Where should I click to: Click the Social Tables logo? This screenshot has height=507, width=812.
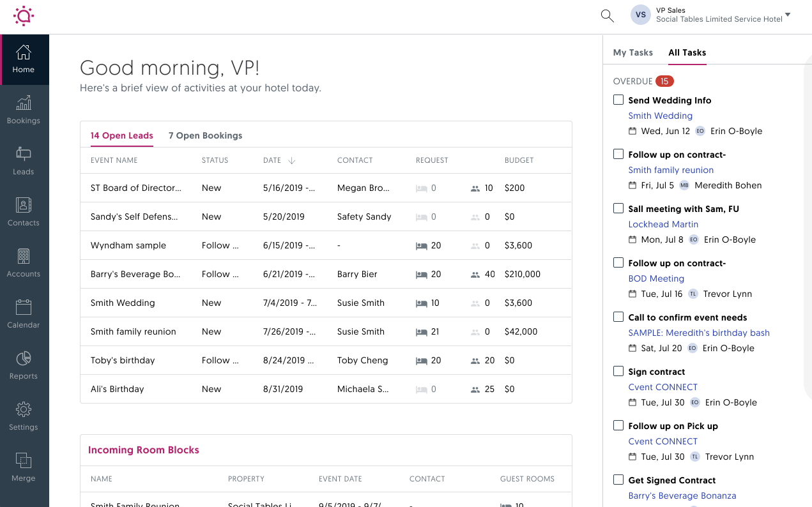click(24, 16)
